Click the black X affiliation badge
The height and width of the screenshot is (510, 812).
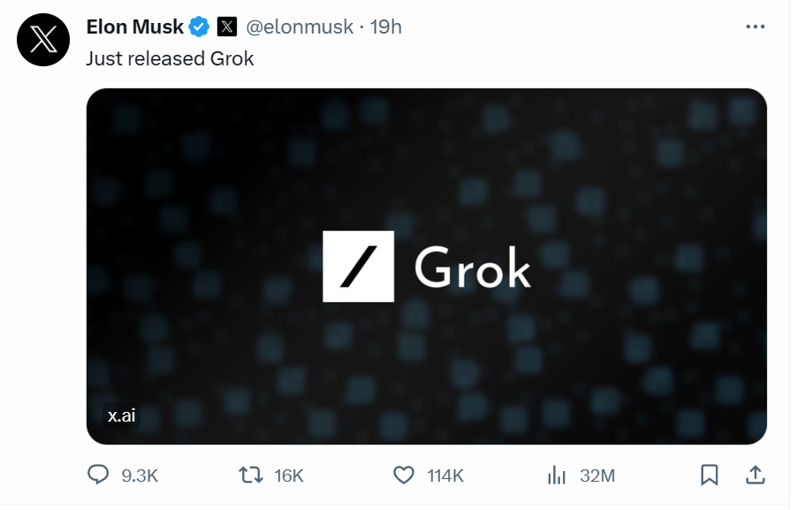pos(227,27)
